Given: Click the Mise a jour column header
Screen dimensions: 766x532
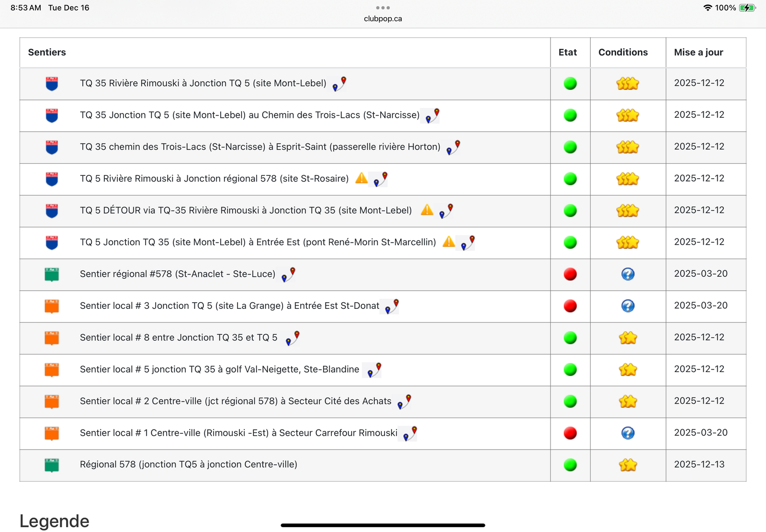Looking at the screenshot, I should (698, 52).
